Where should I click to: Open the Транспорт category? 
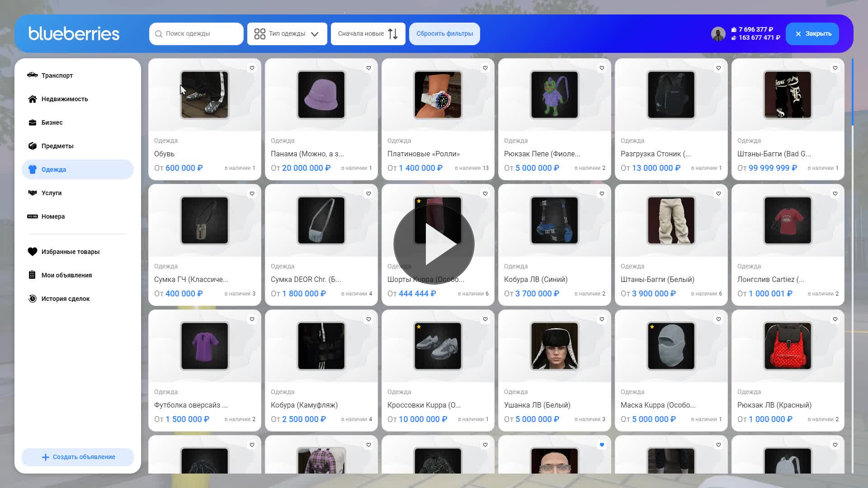[x=78, y=75]
